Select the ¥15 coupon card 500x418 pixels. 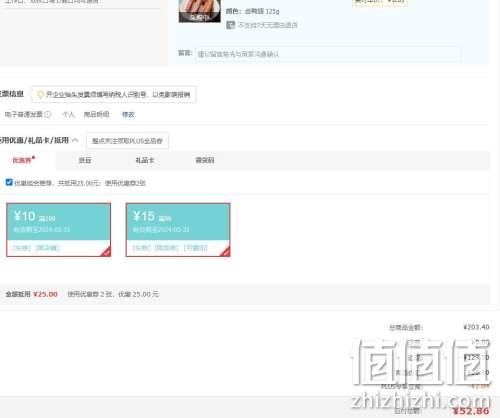click(178, 230)
